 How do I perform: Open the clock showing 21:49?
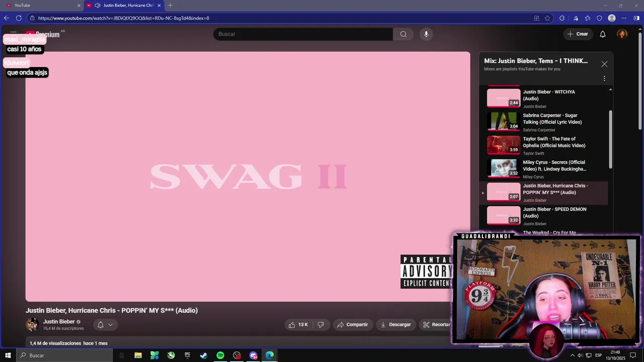click(x=615, y=355)
